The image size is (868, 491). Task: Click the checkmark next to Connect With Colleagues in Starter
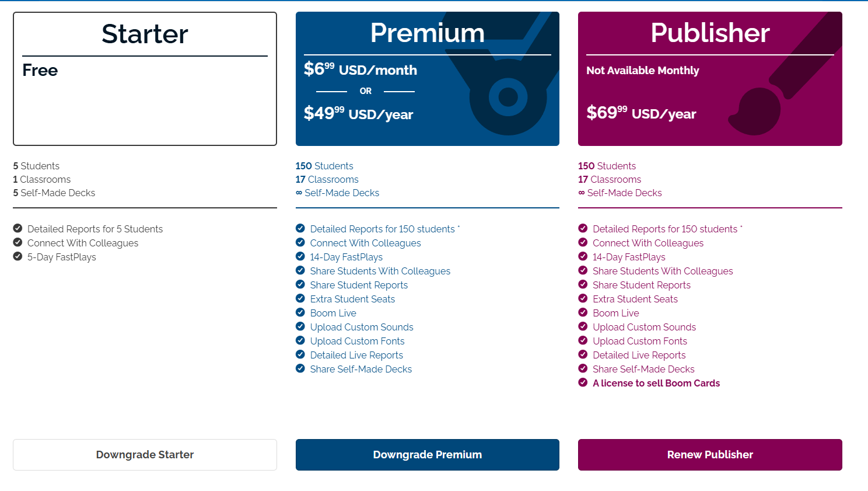click(17, 242)
